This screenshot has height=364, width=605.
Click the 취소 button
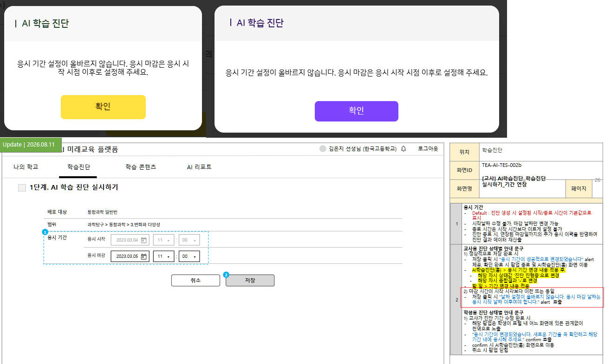(x=195, y=281)
